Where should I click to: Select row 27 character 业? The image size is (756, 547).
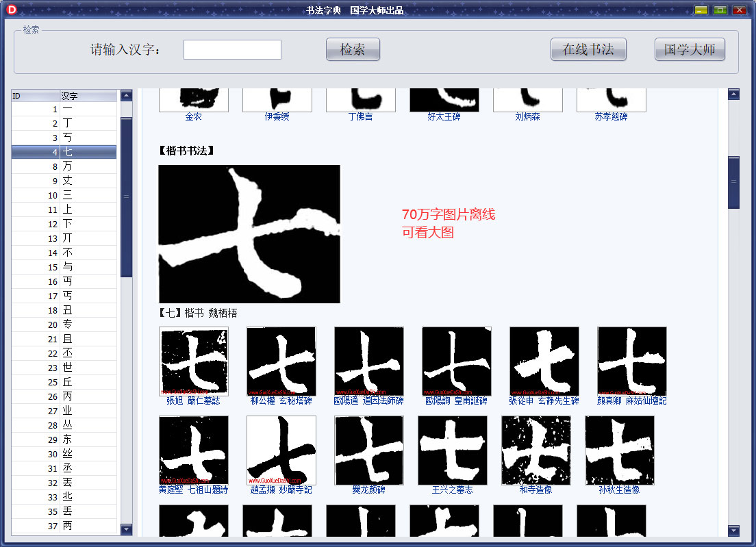coord(64,411)
